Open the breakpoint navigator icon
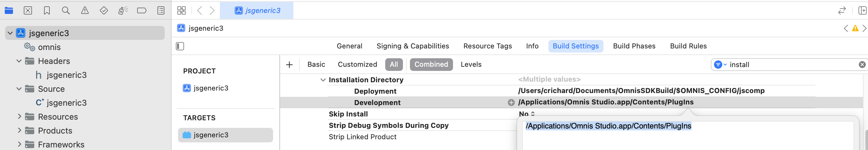 [x=142, y=11]
